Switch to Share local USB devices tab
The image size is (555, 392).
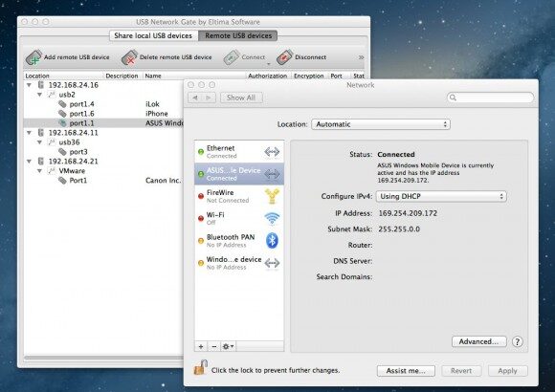click(153, 35)
